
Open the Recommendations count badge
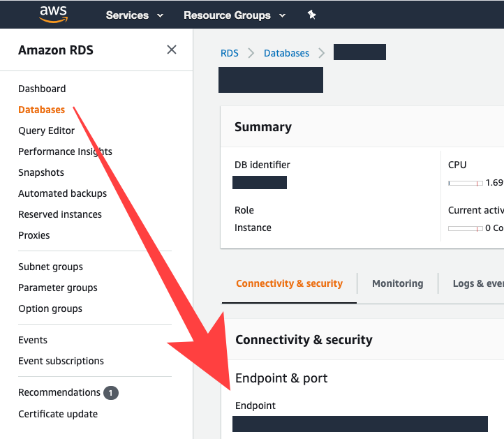pyautogui.click(x=110, y=393)
